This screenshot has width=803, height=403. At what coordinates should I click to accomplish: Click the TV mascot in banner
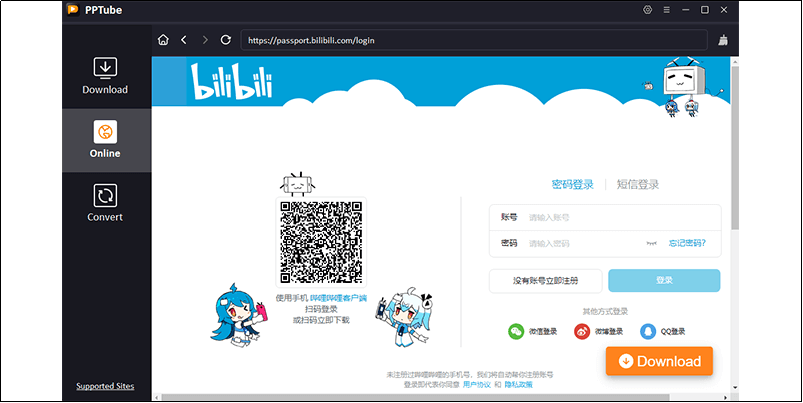point(683,82)
